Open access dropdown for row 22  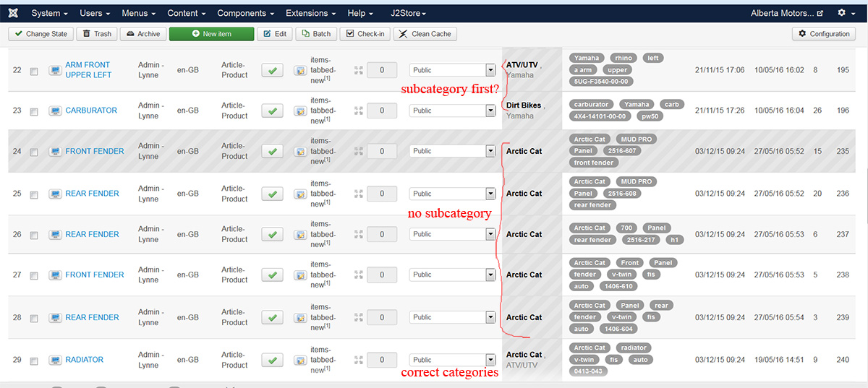point(453,70)
